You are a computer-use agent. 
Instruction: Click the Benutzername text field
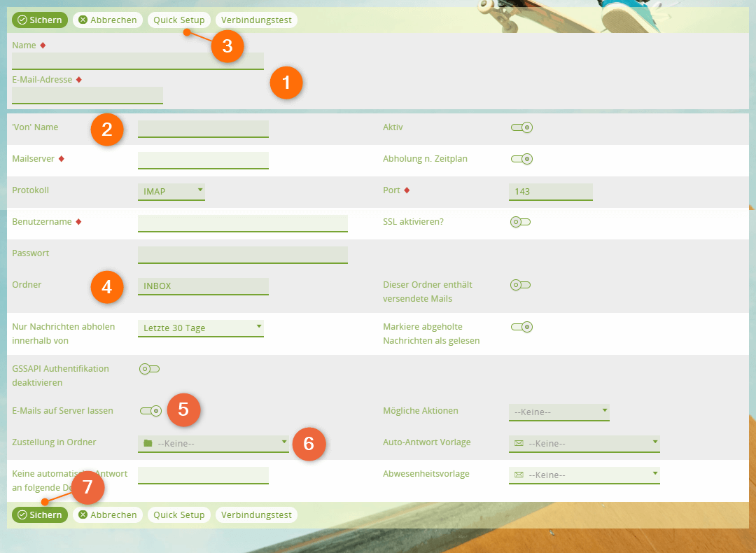[242, 223]
